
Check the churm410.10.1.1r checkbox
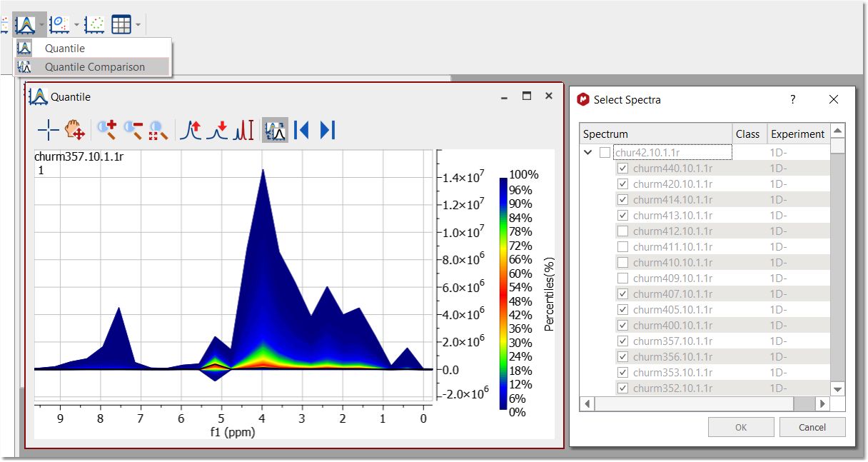coord(622,263)
